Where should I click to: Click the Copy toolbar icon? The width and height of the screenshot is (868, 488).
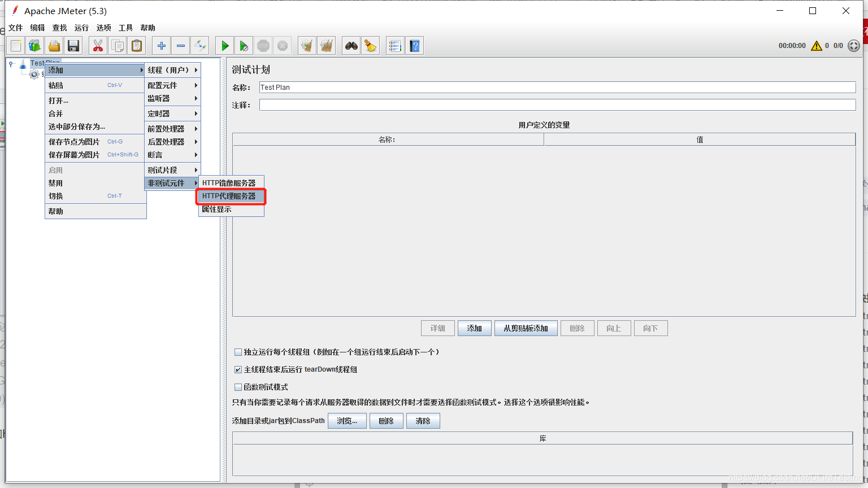click(118, 46)
